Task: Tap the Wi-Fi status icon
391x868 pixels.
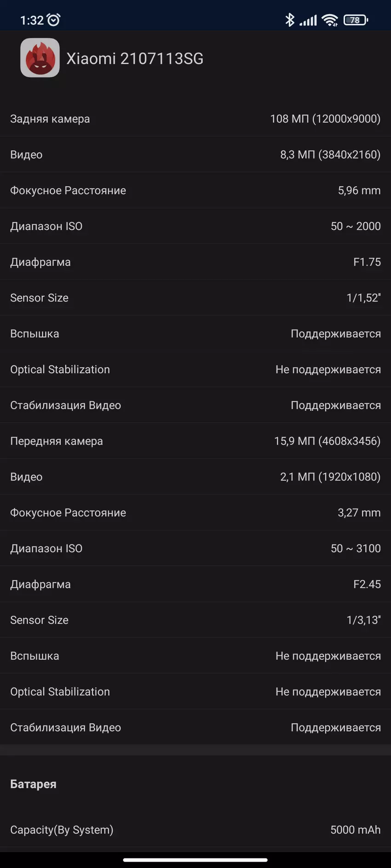Action: (330, 20)
